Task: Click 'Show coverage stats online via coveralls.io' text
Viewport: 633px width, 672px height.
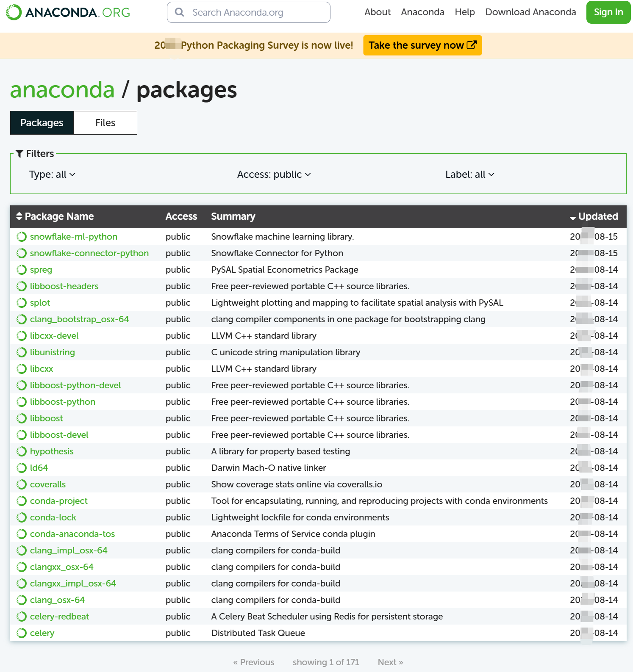Action: 297,484
